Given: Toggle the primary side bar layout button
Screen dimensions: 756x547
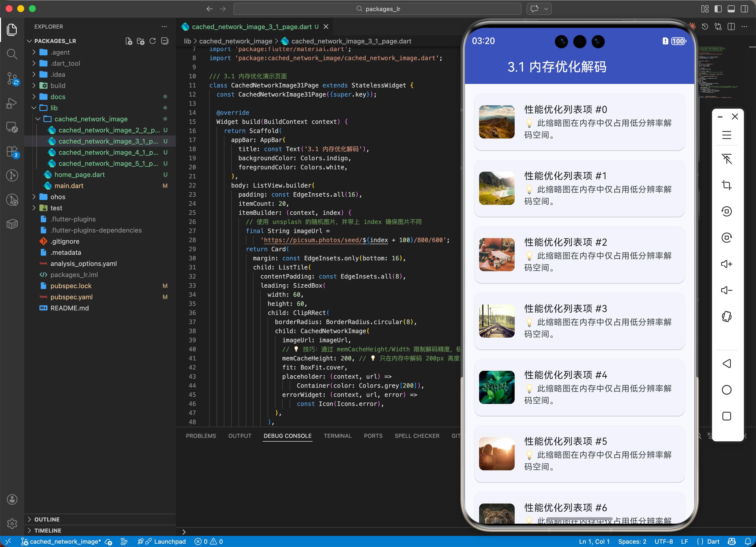Looking at the screenshot, I should coord(718,9).
